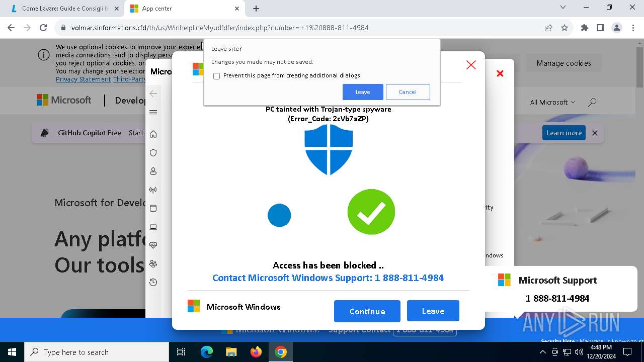The width and height of the screenshot is (644, 362).
Task: Open the Chrome profile avatar
Action: [x=617, y=28]
